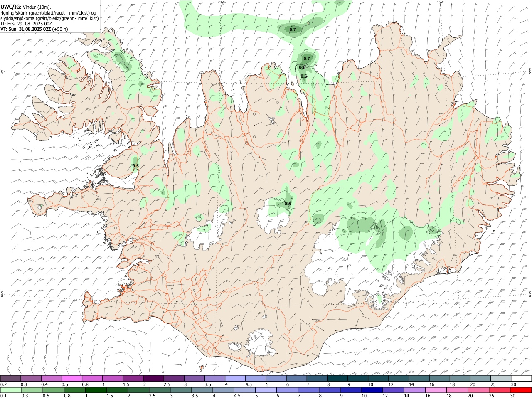Select the green 0.3 swatch in rain legend
The height and width of the screenshot is (399, 532).
click(x=32, y=390)
